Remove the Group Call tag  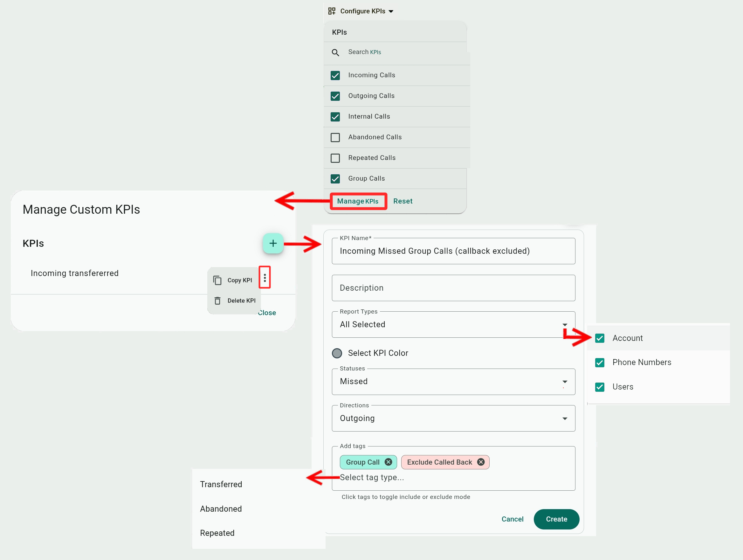[x=388, y=462]
